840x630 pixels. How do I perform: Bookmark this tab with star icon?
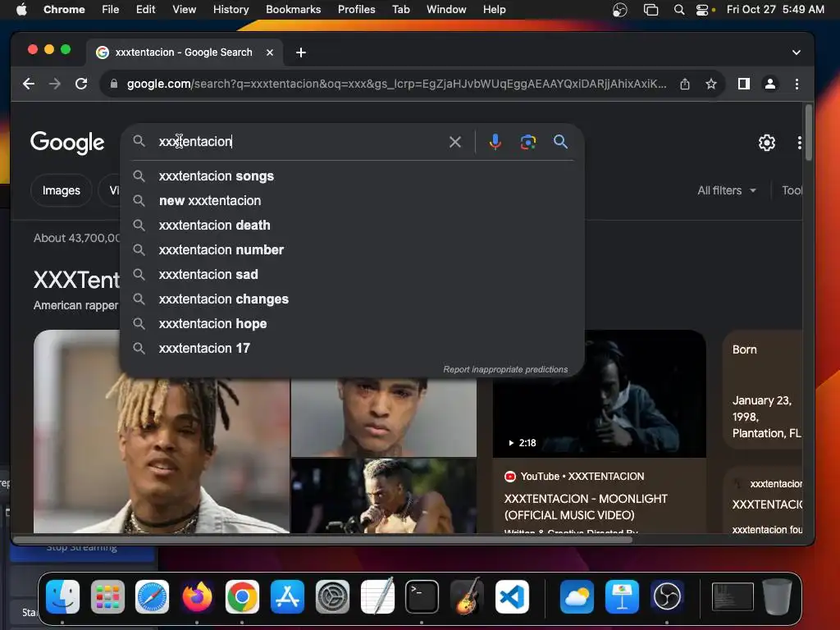711,84
